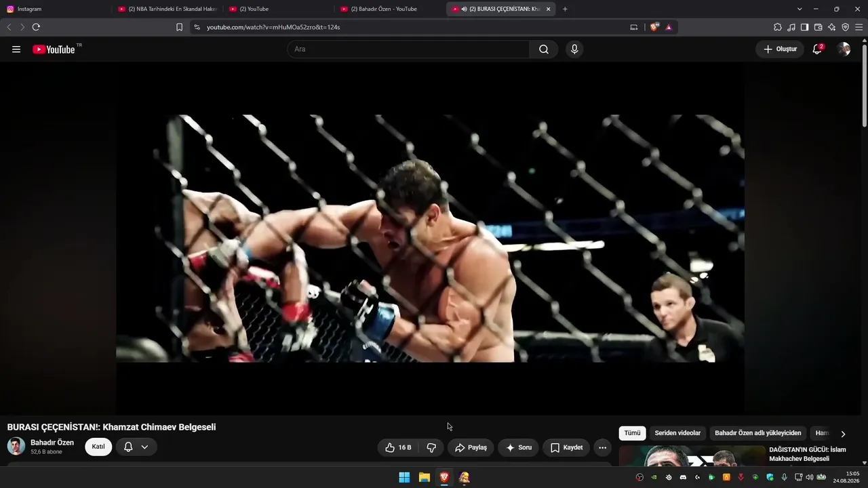
Task: Open the YouTube account avatar menu
Action: (x=844, y=49)
